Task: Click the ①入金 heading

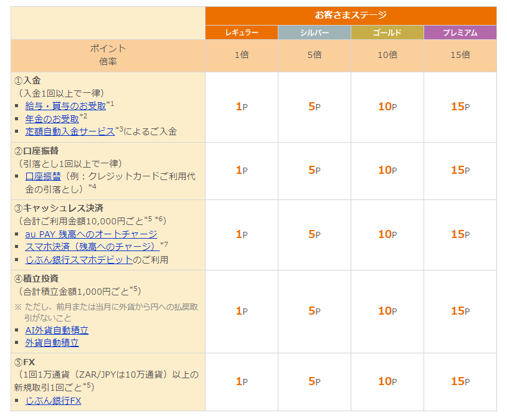Action: (27, 80)
